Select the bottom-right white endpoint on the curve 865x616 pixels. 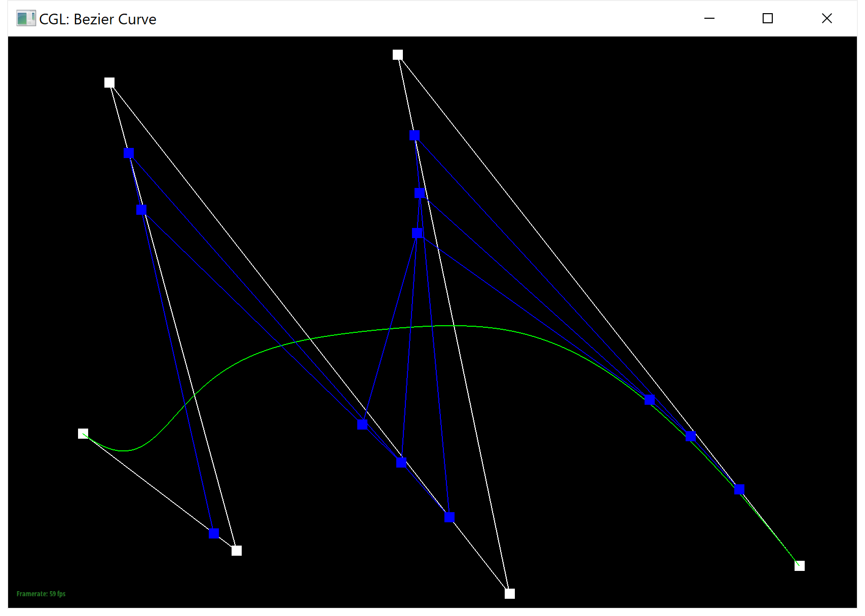800,565
